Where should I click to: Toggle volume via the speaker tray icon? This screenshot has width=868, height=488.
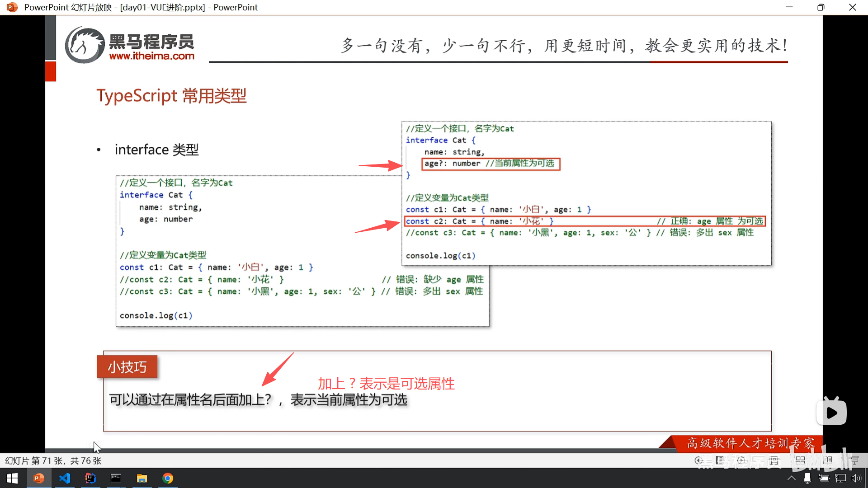coord(856,478)
